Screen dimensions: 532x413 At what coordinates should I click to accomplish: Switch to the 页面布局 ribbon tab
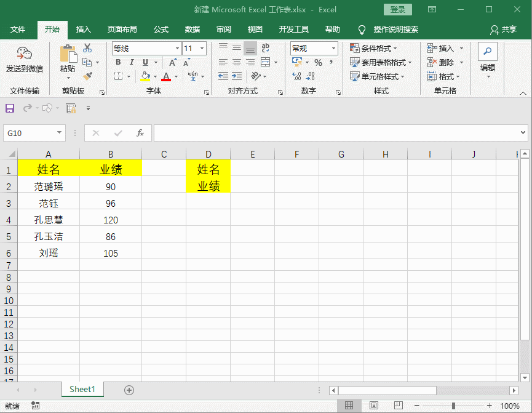122,30
